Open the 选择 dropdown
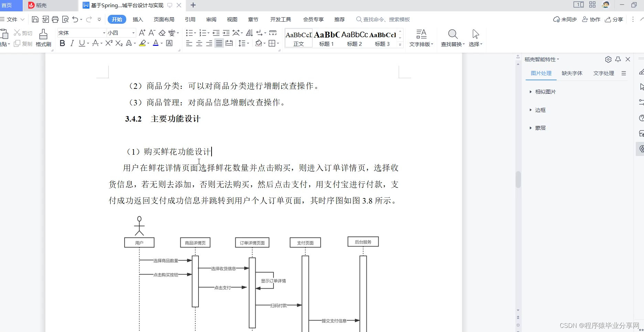This screenshot has height=332, width=644. [x=476, y=38]
